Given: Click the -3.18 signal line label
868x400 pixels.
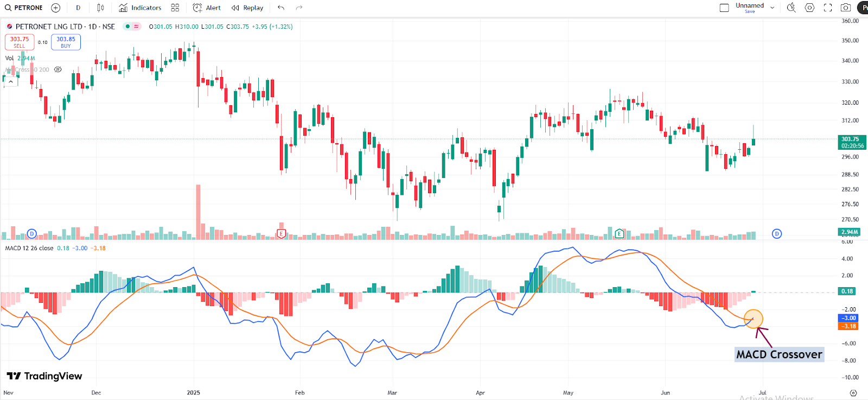Looking at the screenshot, I should (x=849, y=326).
